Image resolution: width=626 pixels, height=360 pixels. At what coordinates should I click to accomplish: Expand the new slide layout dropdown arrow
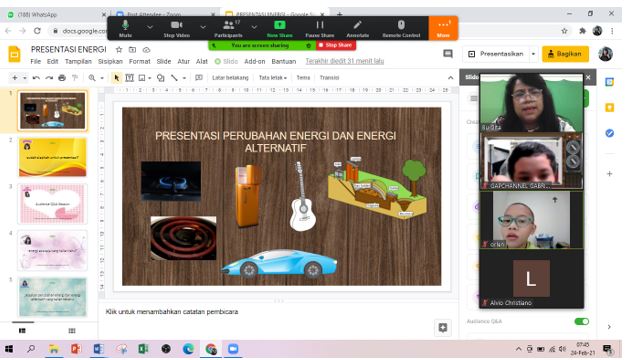point(24,78)
